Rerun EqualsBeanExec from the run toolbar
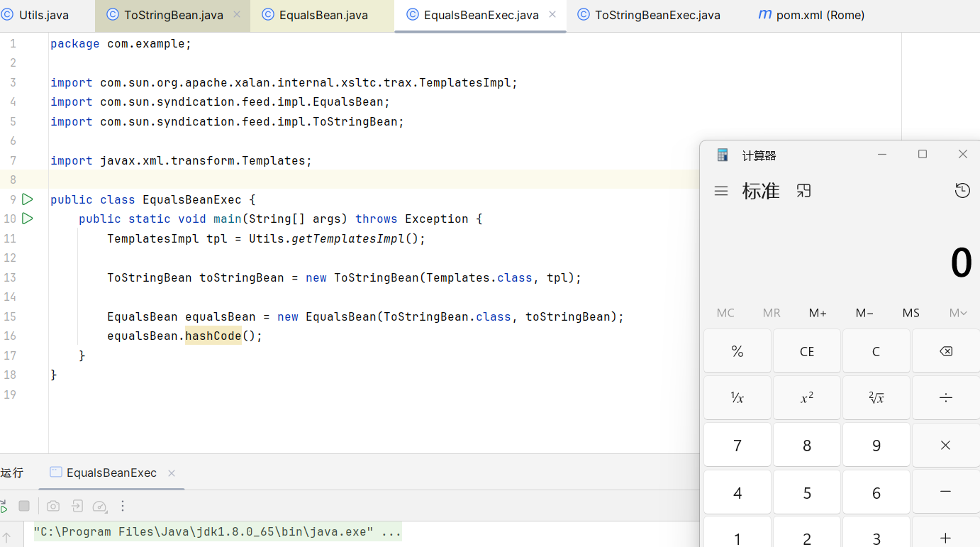The image size is (980, 547). click(3, 506)
